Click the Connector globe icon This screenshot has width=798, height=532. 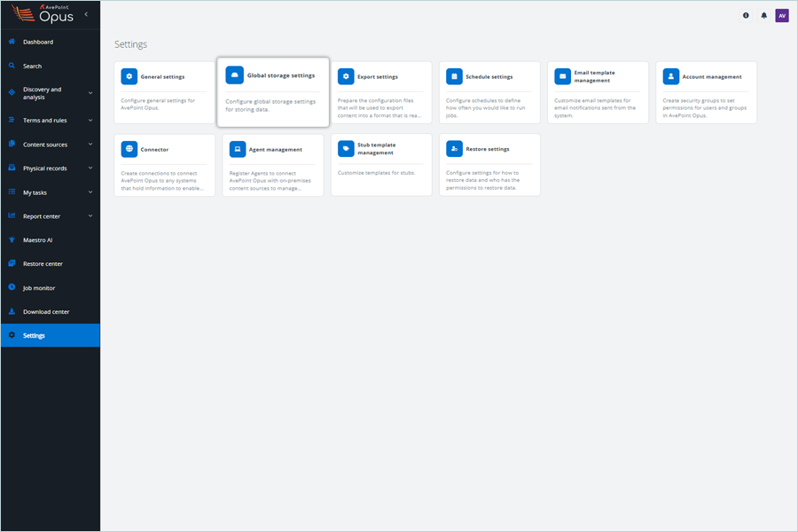coord(129,149)
